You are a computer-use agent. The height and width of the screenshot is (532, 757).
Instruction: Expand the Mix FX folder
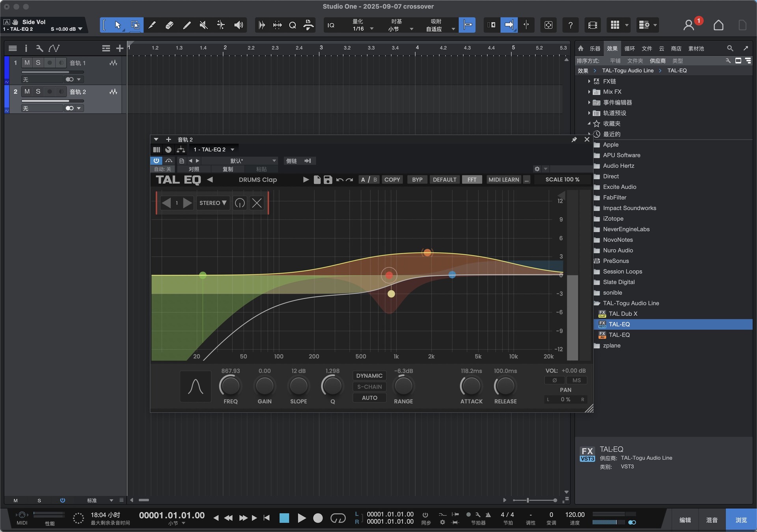589,92
